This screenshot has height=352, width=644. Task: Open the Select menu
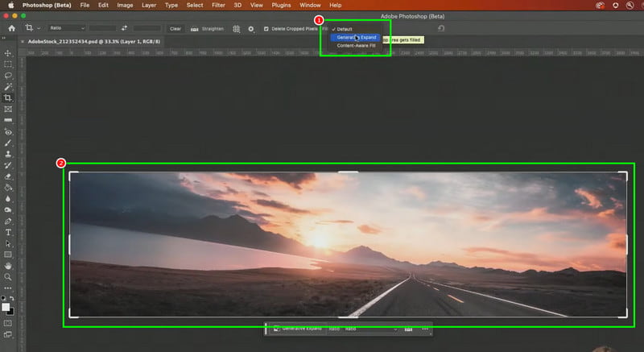click(195, 6)
